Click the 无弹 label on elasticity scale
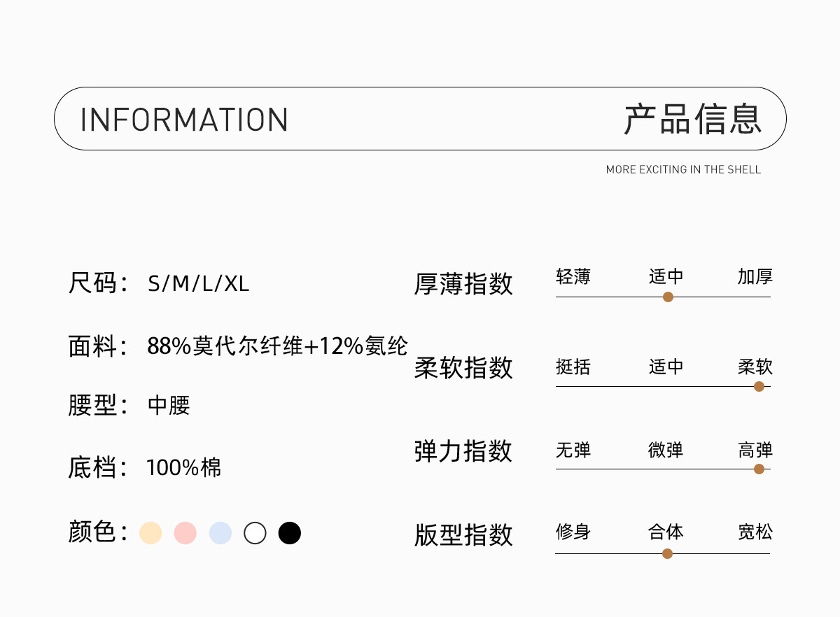Viewport: 840px width, 617px height. point(573,450)
